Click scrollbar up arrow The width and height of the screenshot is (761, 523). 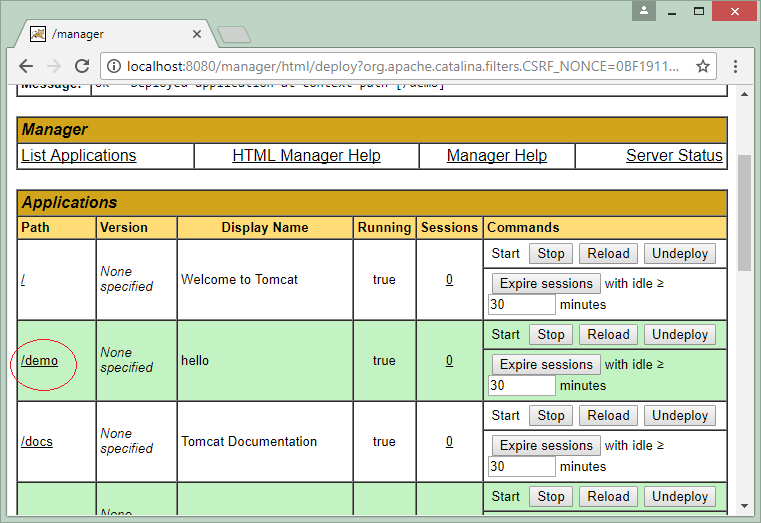744,94
